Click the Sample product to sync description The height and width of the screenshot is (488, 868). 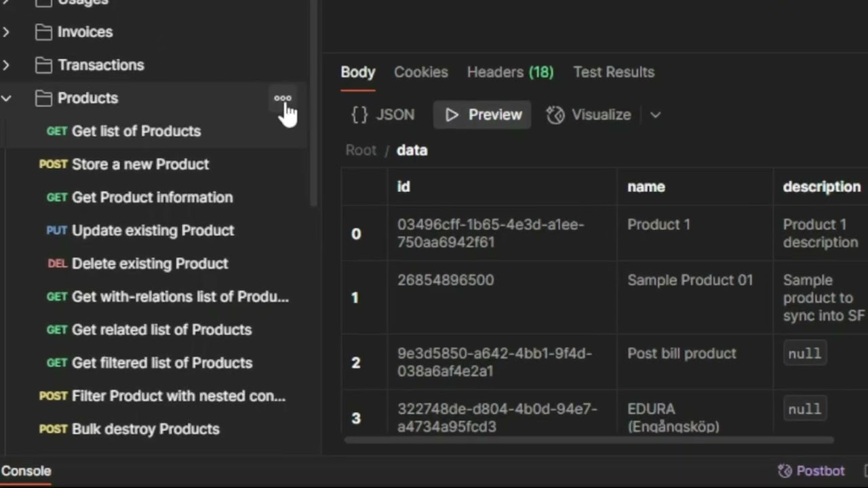pyautogui.click(x=821, y=298)
